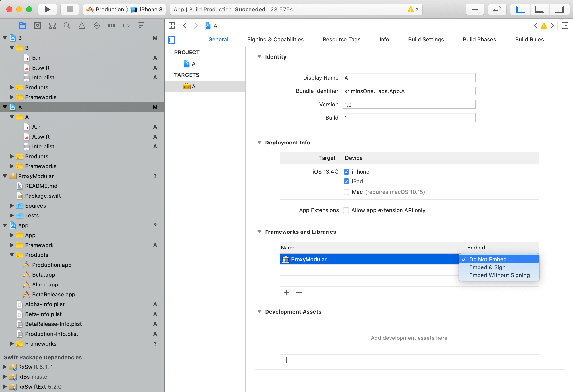The width and height of the screenshot is (573, 392).
Task: Click the Stop button in toolbar
Action: click(70, 9)
